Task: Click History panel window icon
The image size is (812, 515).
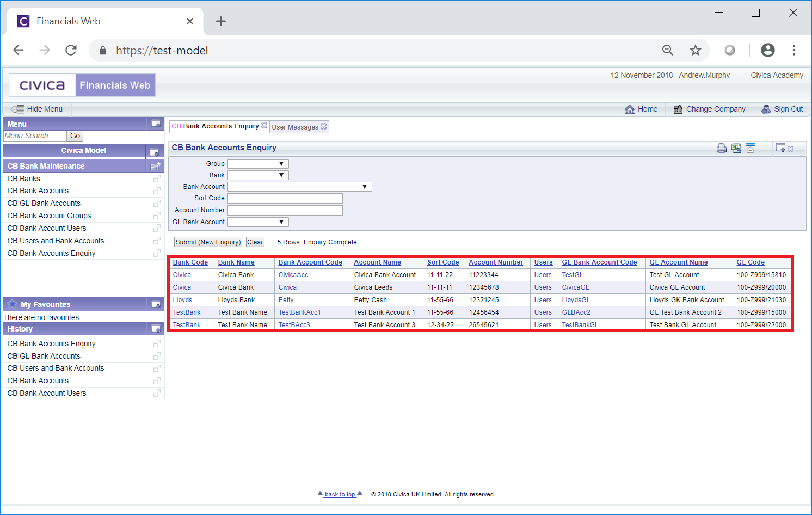Action: coord(156,329)
